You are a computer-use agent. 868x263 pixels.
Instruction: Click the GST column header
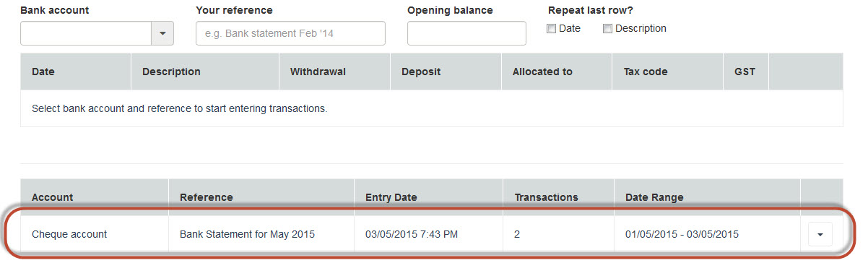click(745, 72)
